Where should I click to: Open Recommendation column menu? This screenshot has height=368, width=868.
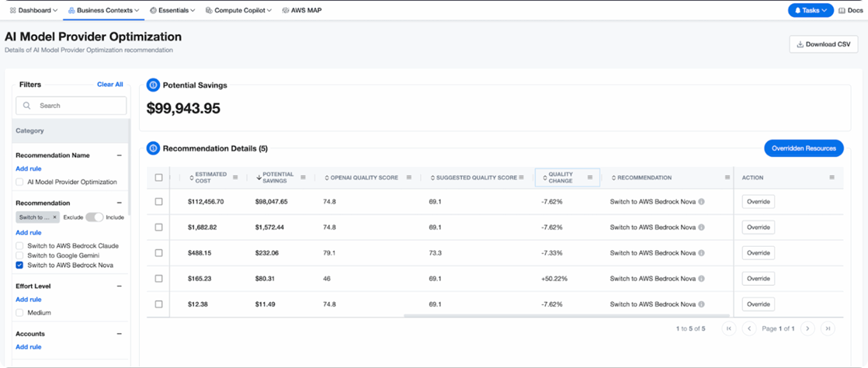pos(727,178)
